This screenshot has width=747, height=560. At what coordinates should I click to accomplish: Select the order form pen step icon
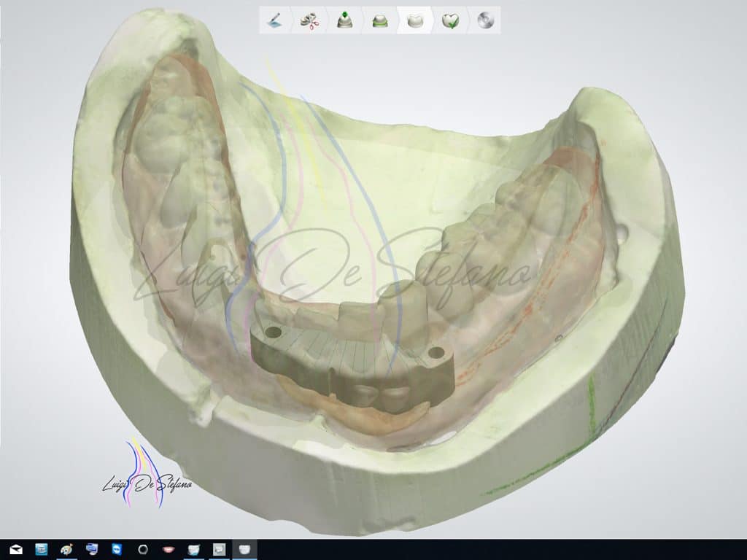tap(276, 20)
